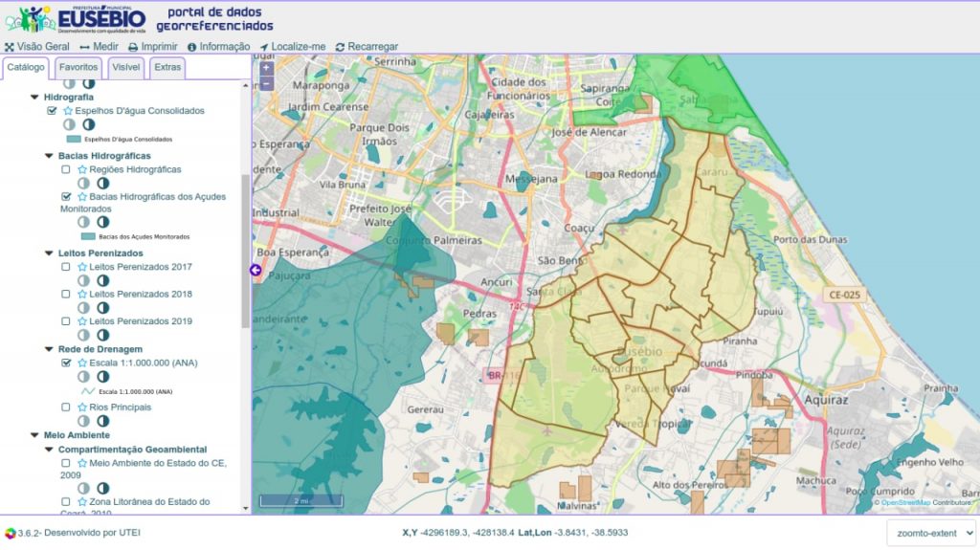Click Recarregar to reload the map
Screen dimensions: 980x550
tap(367, 47)
